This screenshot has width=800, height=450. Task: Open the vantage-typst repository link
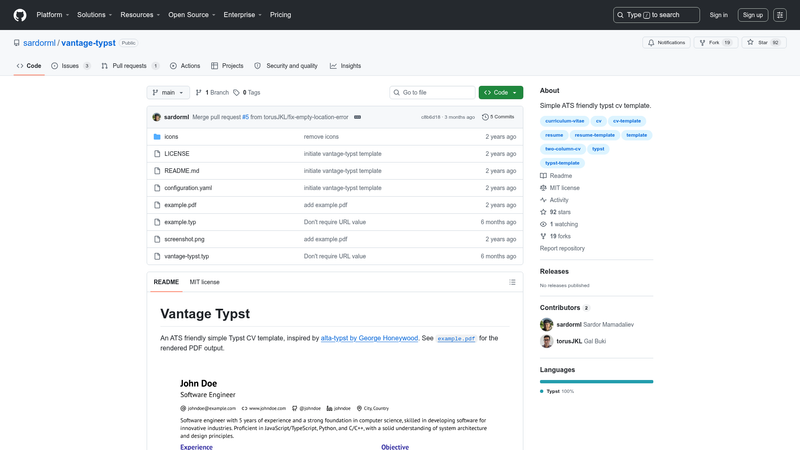(x=88, y=43)
